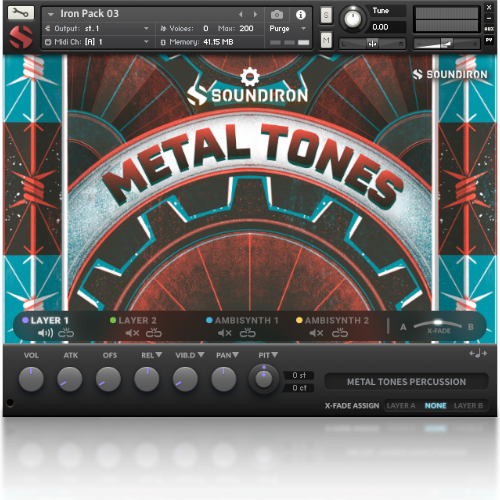Click the PAN knob
The image size is (500, 500).
224,379
